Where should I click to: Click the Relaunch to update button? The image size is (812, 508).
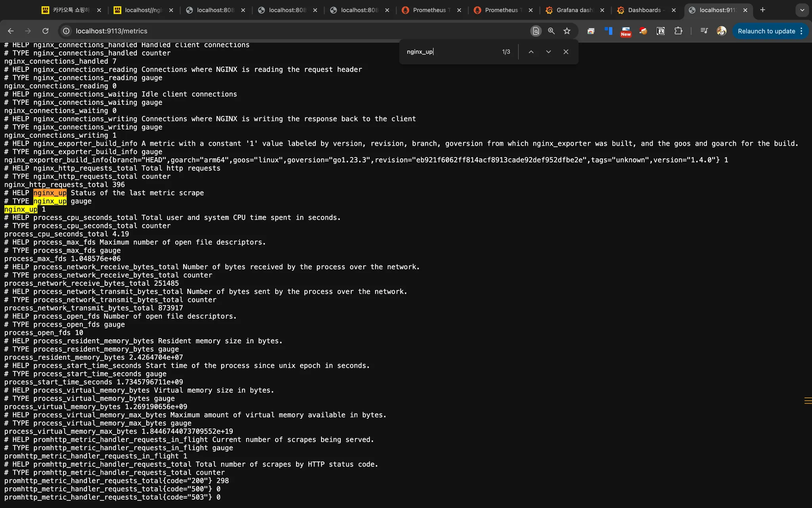click(x=766, y=31)
